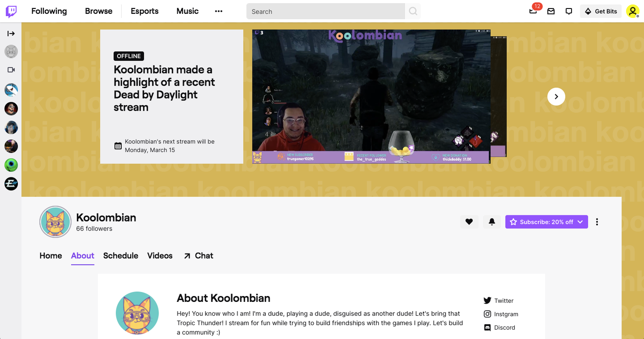Open the dark-haired channel avatar in sidebar
Screen dimensions: 644x339
(x=11, y=128)
